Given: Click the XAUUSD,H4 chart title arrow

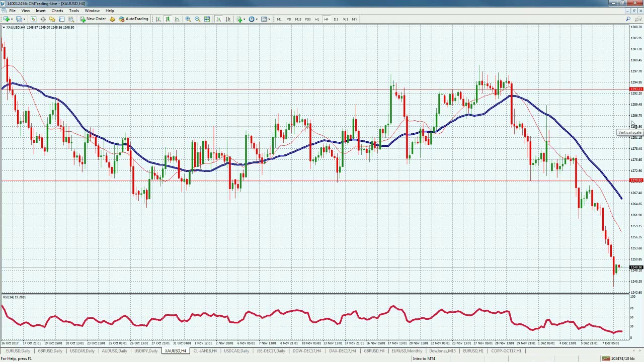Looking at the screenshot, I should click(x=4, y=27).
